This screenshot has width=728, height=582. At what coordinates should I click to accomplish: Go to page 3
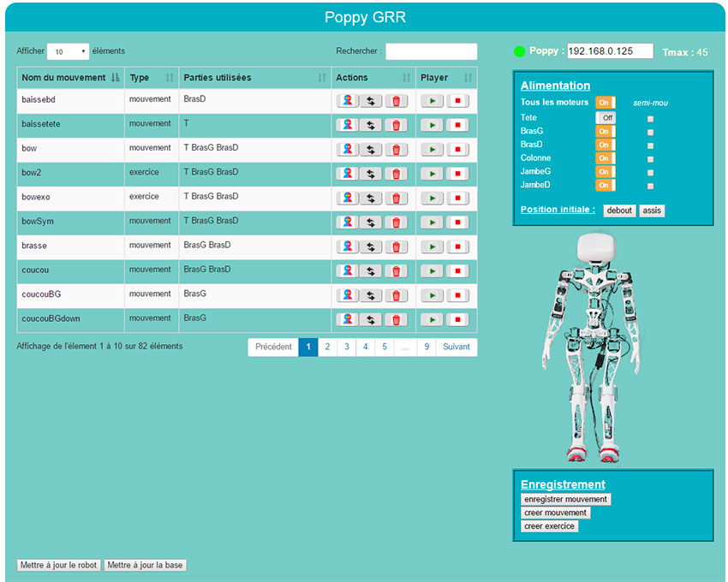pos(346,347)
